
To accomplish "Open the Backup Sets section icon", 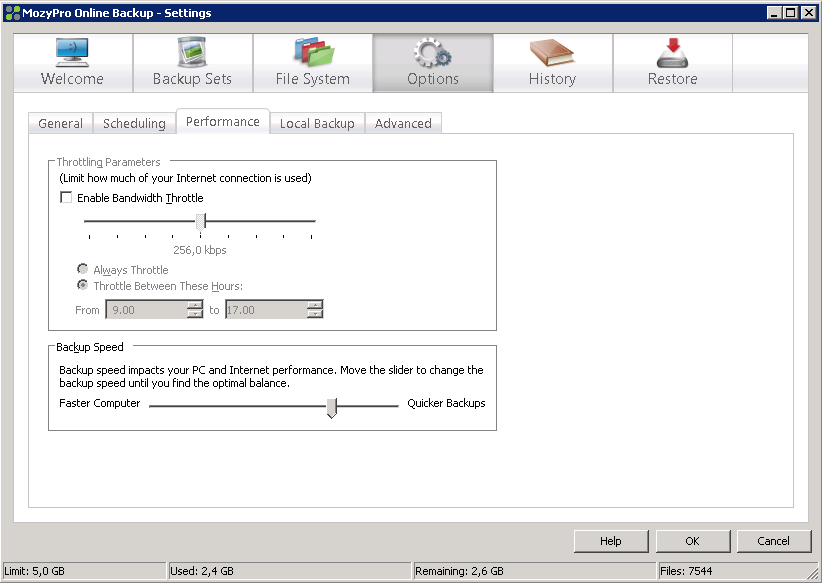I will point(192,52).
